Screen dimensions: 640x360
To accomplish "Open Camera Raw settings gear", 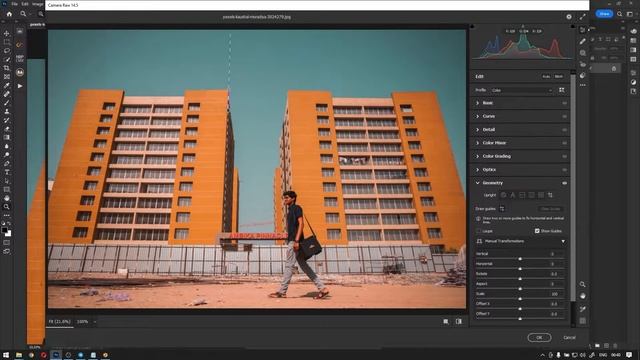I will point(569,17).
